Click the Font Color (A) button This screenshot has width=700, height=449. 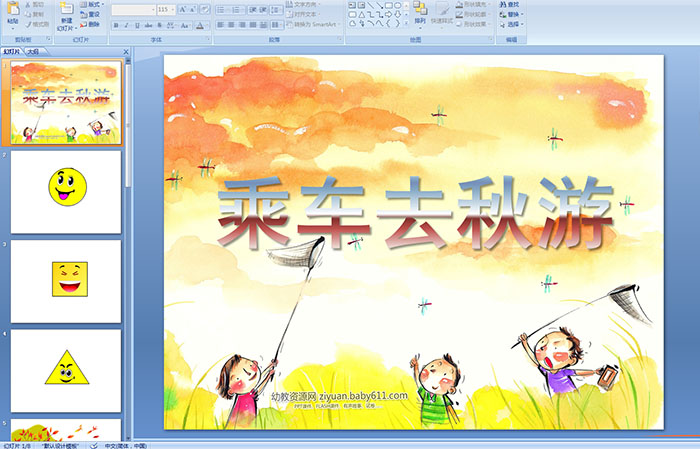(x=200, y=25)
